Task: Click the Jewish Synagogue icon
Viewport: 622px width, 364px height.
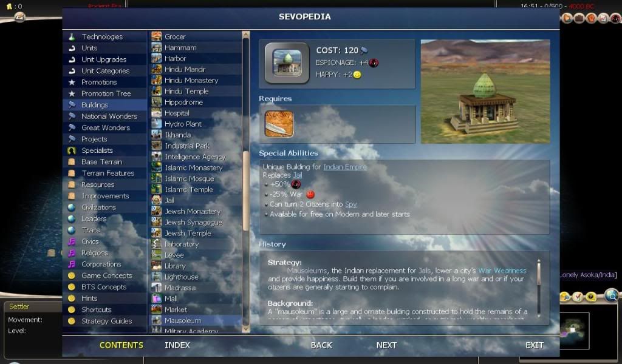Action: [157, 222]
